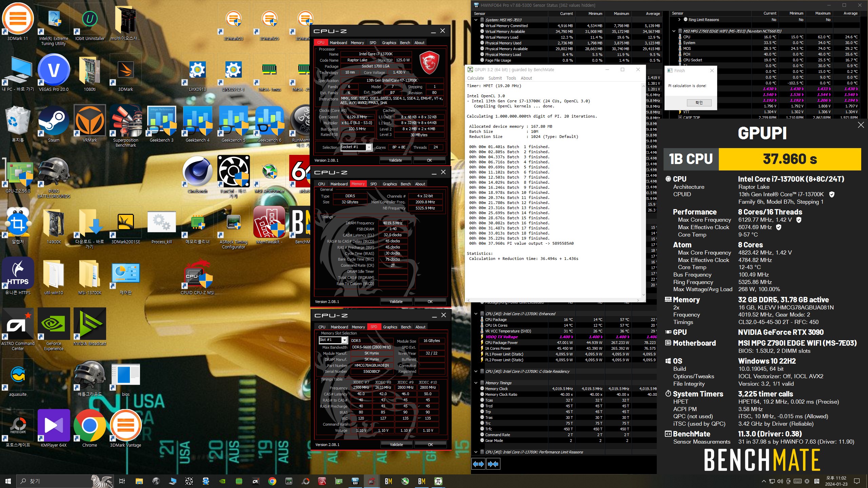Click the taskbar clock showing 11:02

click(x=836, y=481)
